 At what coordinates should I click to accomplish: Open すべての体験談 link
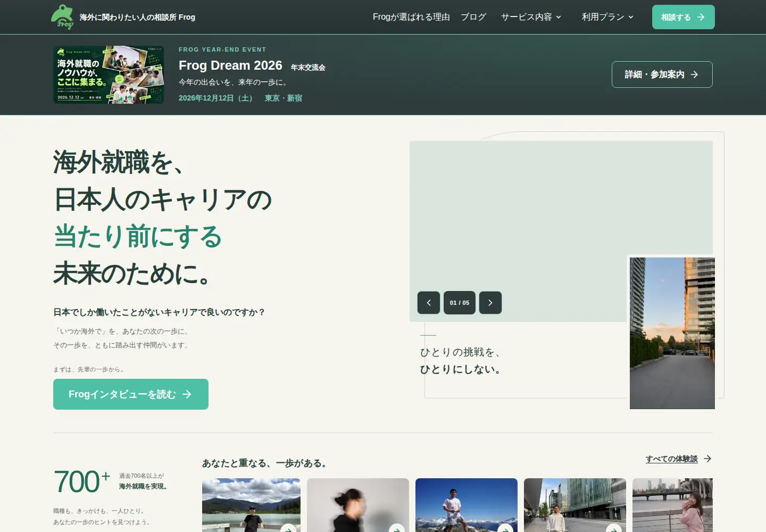[x=678, y=459]
